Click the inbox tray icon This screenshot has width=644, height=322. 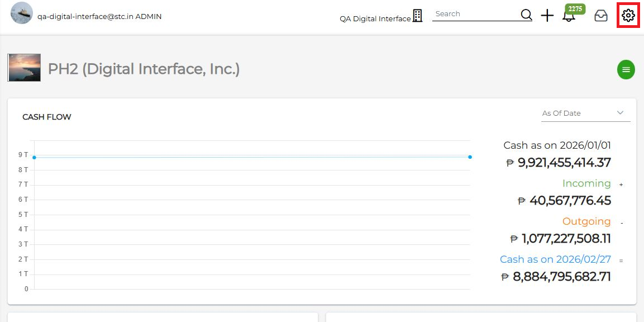tap(601, 16)
